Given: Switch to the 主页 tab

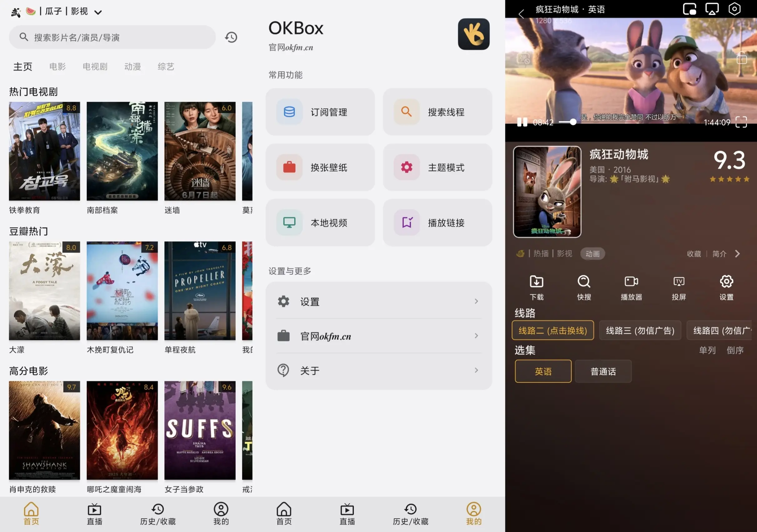Looking at the screenshot, I should (23, 66).
